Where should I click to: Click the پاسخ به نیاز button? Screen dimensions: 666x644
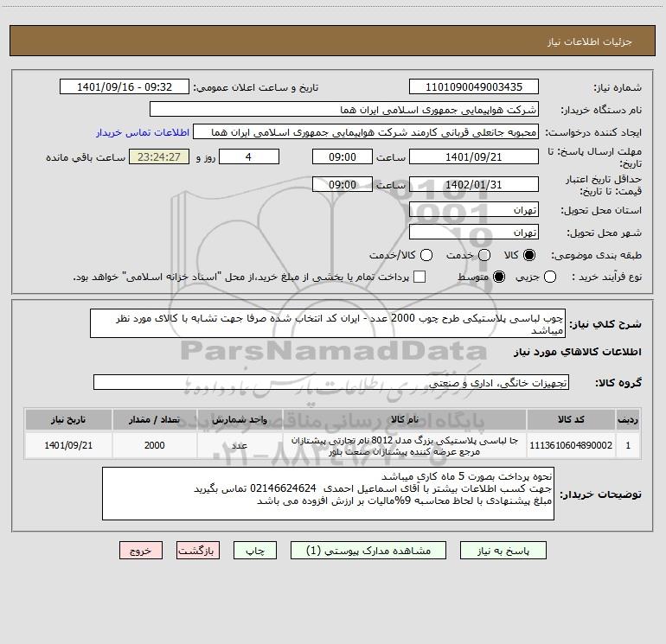(x=503, y=551)
